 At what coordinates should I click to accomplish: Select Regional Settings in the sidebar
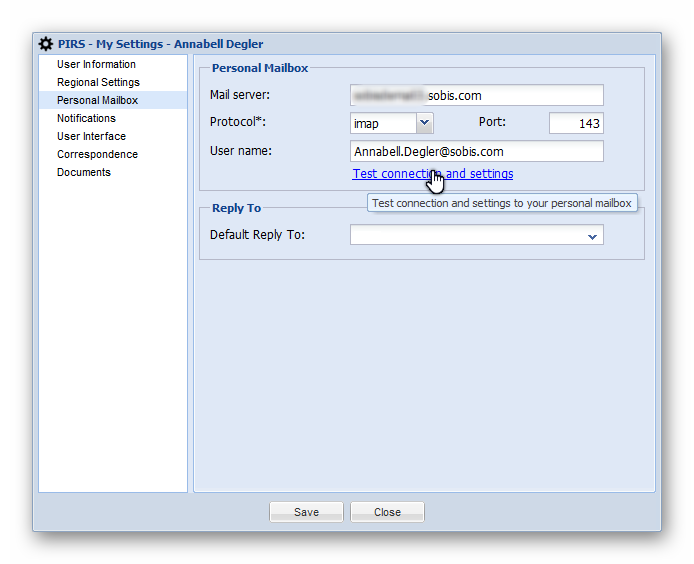[98, 82]
